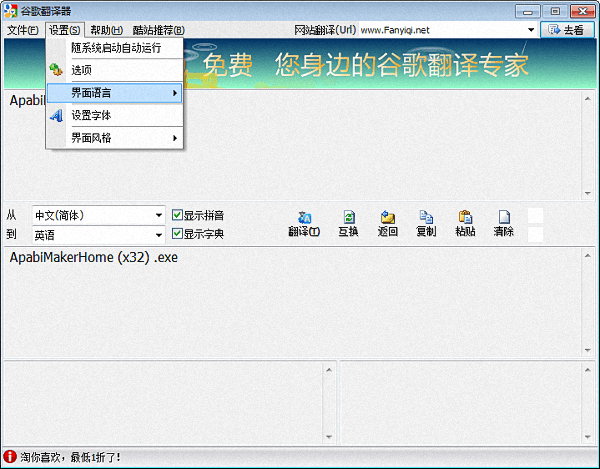Click the 互换 swap languages icon
Image resolution: width=600 pixels, height=469 pixels.
coord(348,217)
